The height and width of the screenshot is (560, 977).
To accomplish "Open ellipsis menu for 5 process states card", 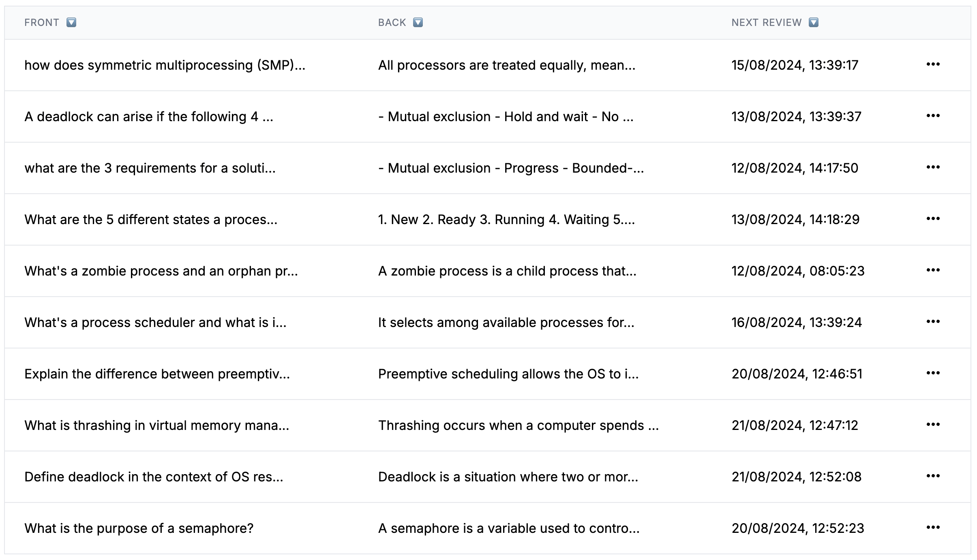I will (933, 219).
